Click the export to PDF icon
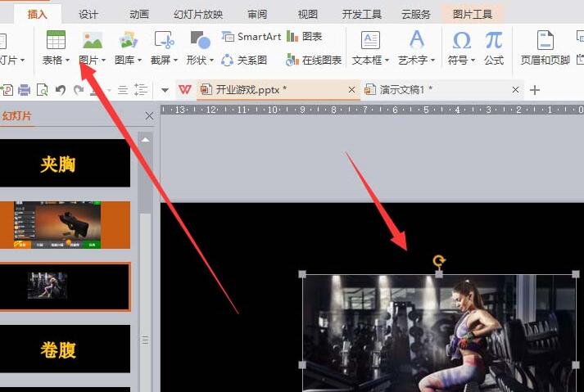Screen dimensions: 584x392 point(7,90)
